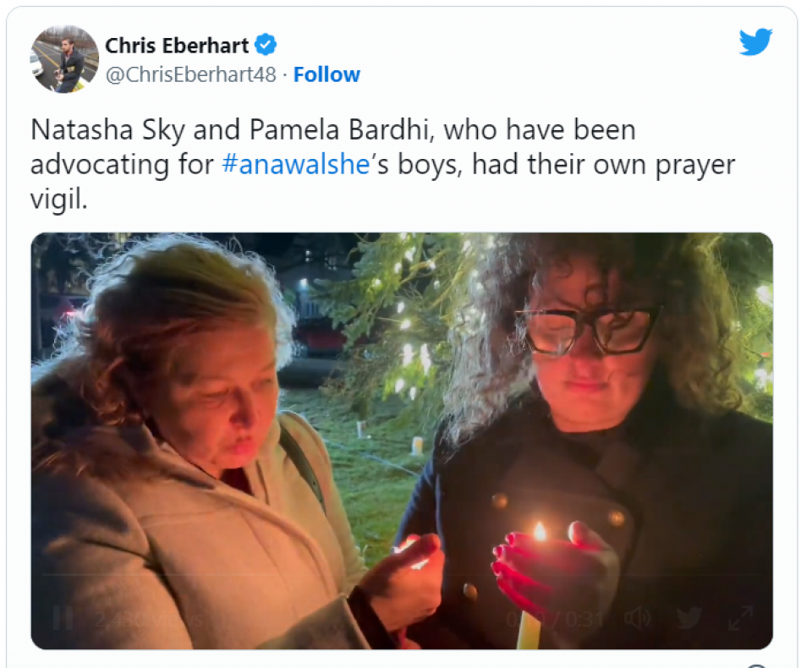Viewport: 812px width, 668px height.
Task: Click the Chris Eberhart display name
Action: click(177, 45)
